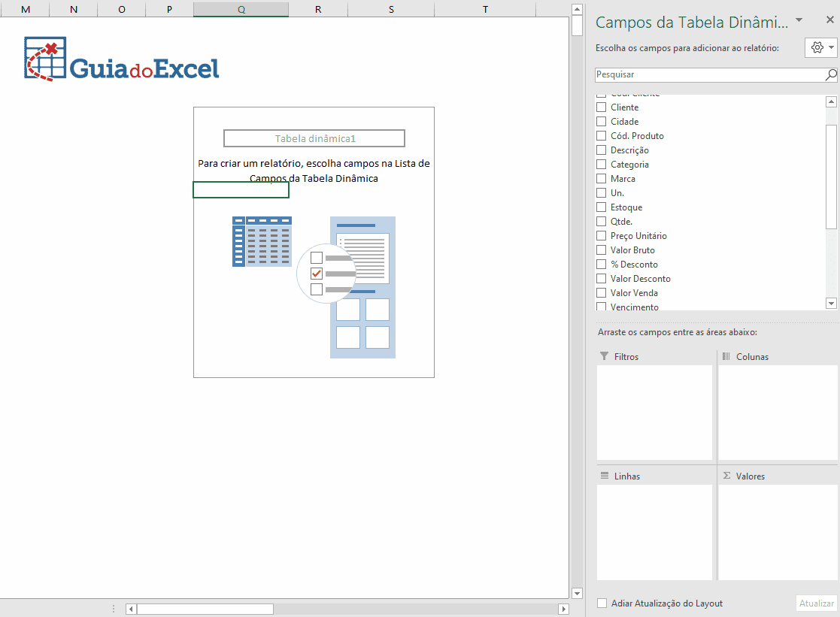Viewport: 840px width, 617px height.
Task: Click the Filtros funnel icon
Action: click(604, 356)
